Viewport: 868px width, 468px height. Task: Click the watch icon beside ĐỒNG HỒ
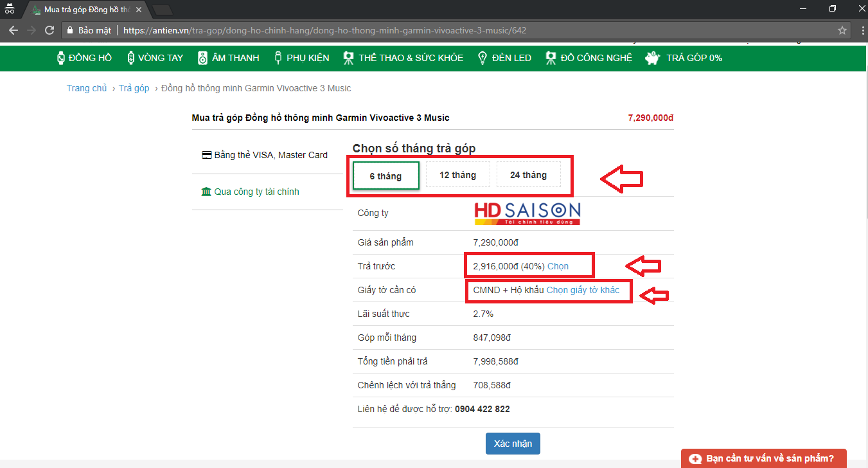(61, 58)
